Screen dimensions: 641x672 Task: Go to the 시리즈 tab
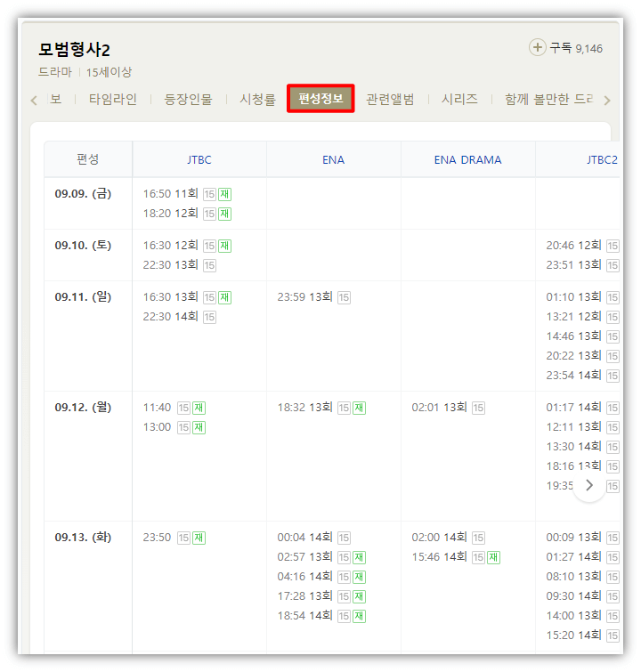459,99
